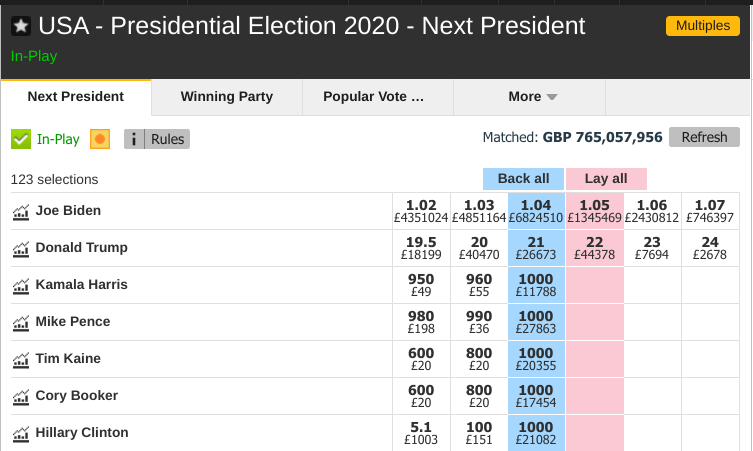
Task: Open Mike Pence's price chart icon
Action: point(21,322)
